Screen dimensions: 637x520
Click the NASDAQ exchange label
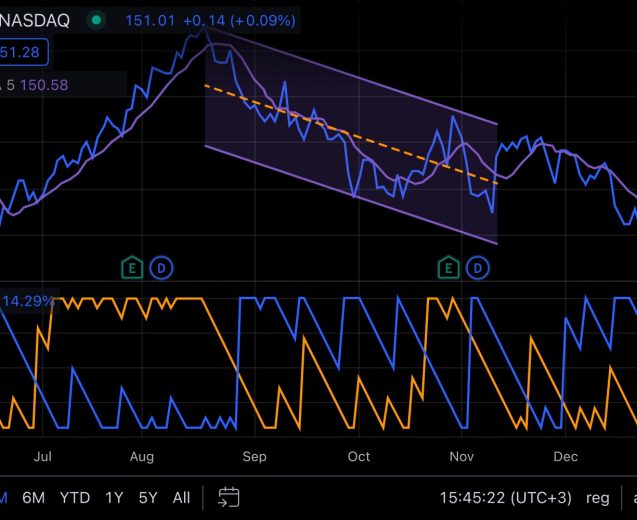click(35, 20)
